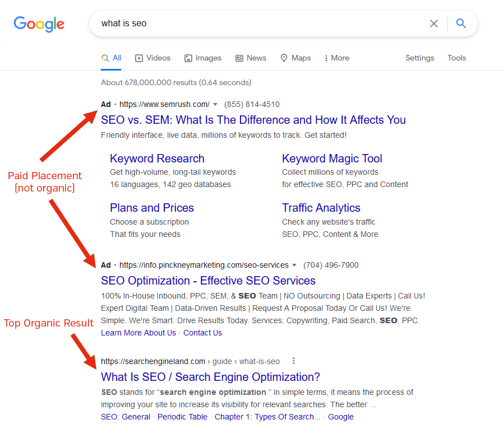The height and width of the screenshot is (438, 504).
Task: Open the Plans and Prices sitelink
Action: (152, 208)
